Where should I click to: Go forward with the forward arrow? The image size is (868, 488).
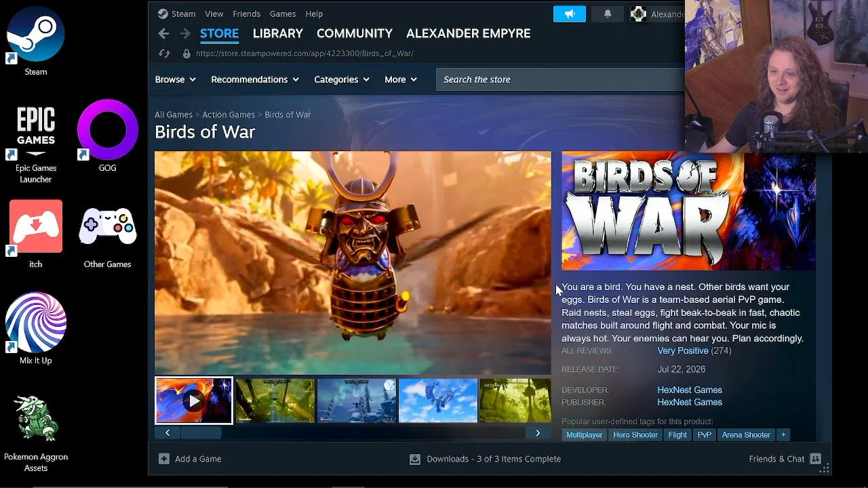click(185, 33)
